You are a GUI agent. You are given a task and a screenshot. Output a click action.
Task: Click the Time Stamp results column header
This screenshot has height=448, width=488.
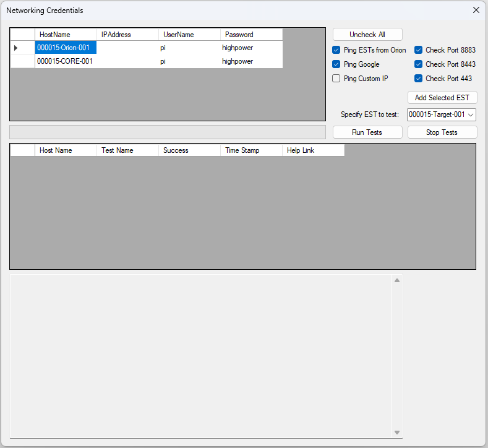point(251,150)
